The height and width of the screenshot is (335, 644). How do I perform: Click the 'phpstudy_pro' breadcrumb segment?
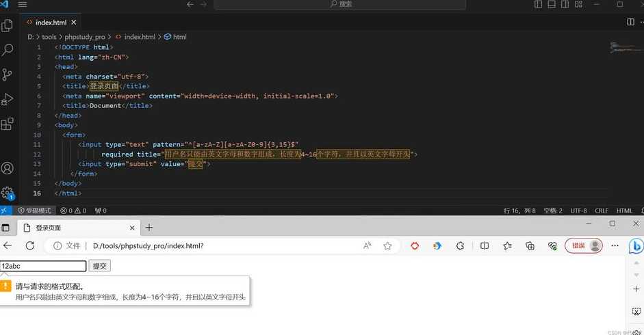85,37
